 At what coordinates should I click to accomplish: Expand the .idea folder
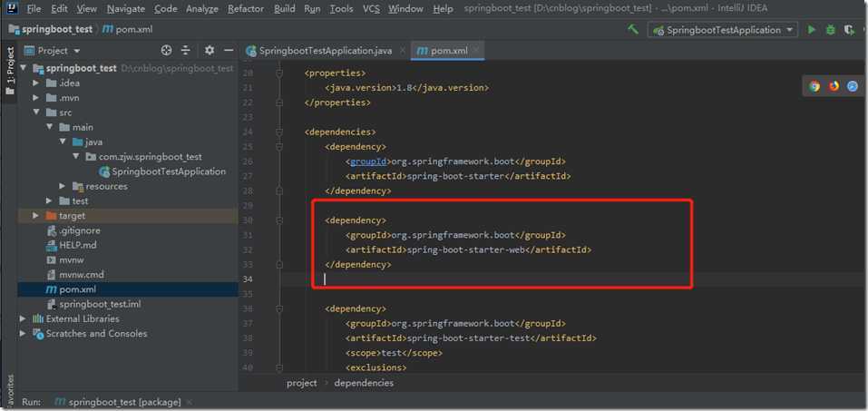[36, 83]
